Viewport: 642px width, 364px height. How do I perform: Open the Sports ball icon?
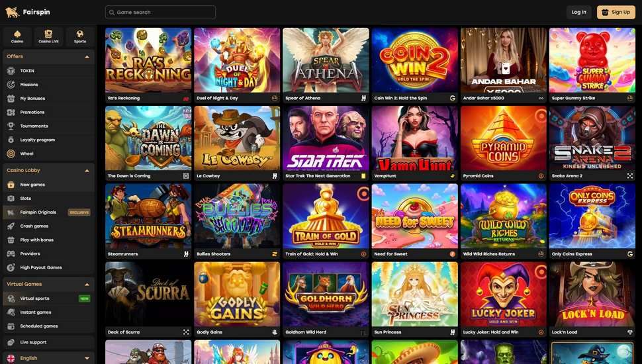point(80,34)
